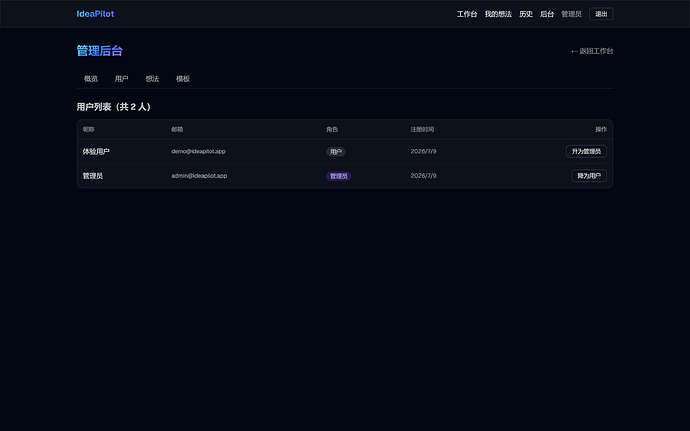The image size is (690, 431).
Task: Click the 退出 logout button
Action: click(601, 14)
